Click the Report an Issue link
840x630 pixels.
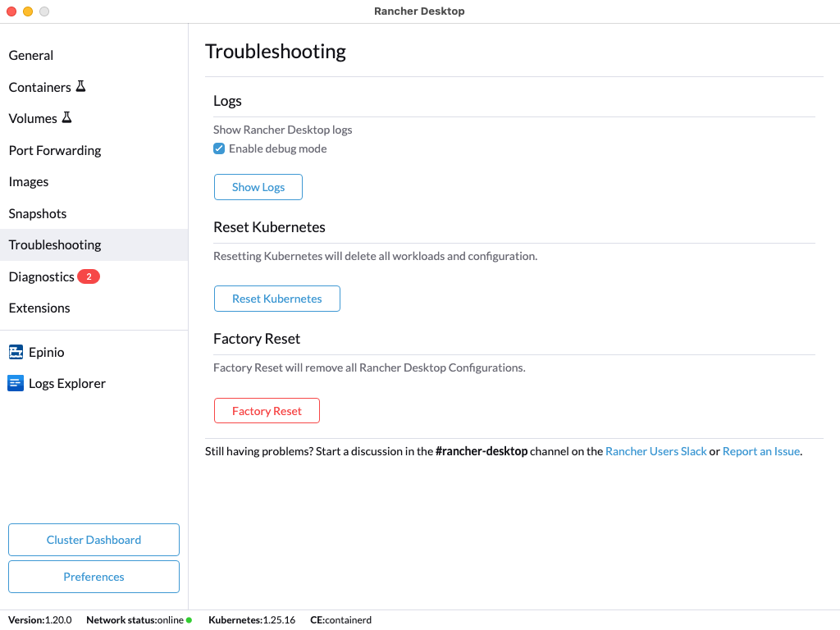pos(760,451)
